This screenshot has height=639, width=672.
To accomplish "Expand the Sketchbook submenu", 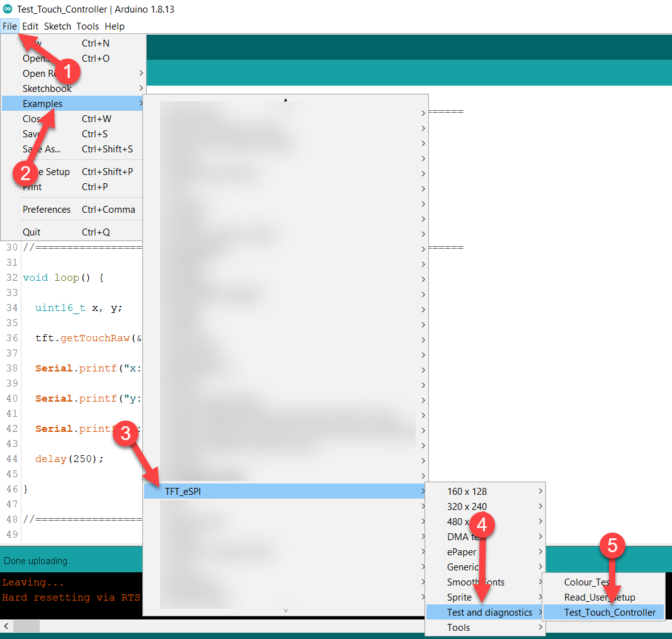I will click(72, 89).
